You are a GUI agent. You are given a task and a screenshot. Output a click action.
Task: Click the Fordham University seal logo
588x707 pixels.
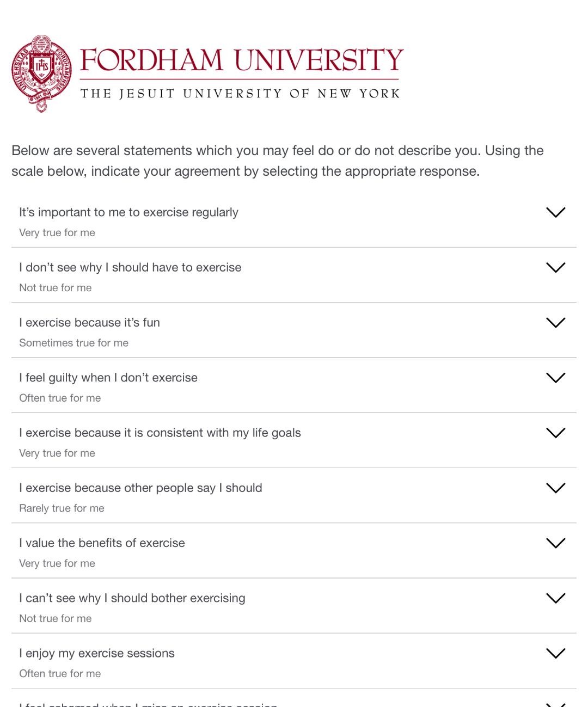coord(42,74)
